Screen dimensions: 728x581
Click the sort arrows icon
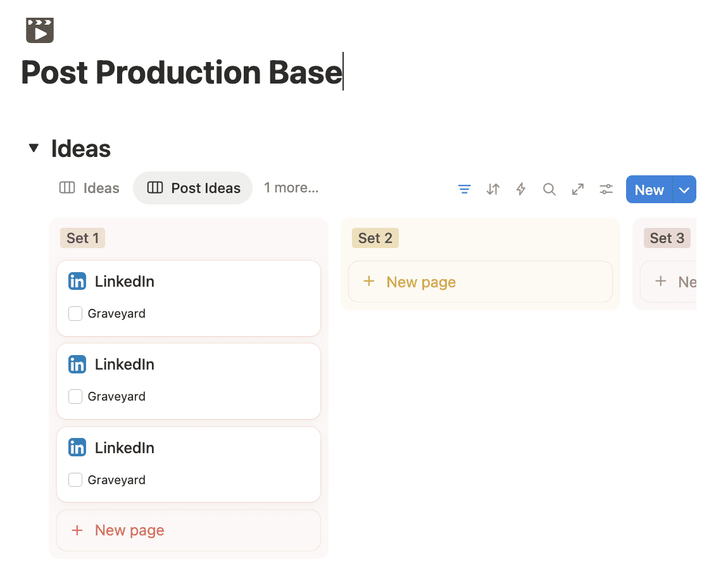pyautogui.click(x=493, y=189)
